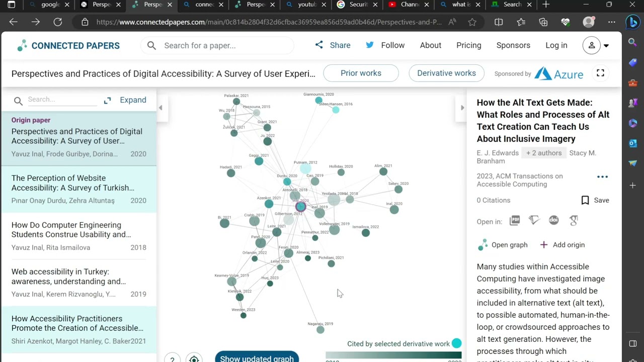Viewport: 644px width, 362px height.
Task: Click the Alim, 2021 graph node
Action: tap(383, 172)
